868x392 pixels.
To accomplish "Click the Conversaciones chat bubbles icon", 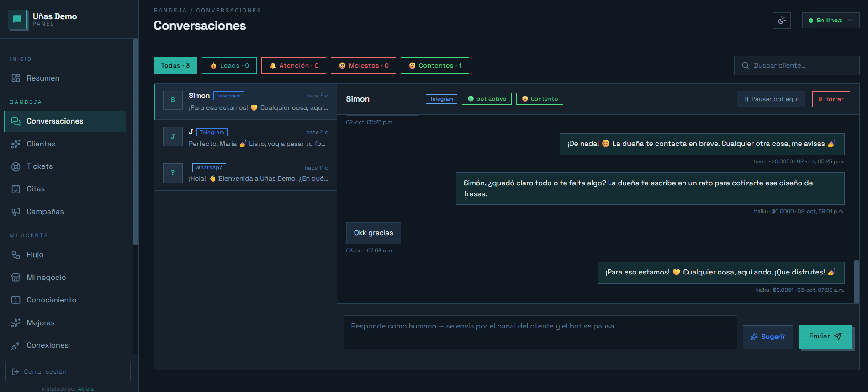I will point(16,121).
